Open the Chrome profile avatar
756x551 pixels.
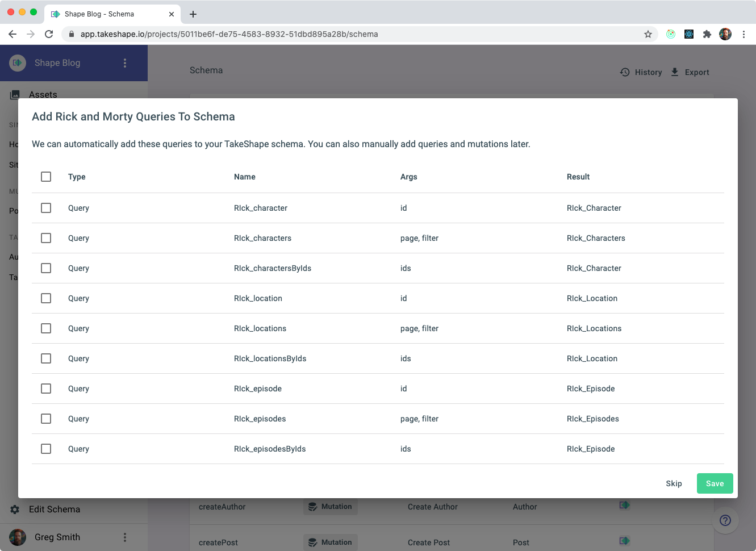(725, 34)
